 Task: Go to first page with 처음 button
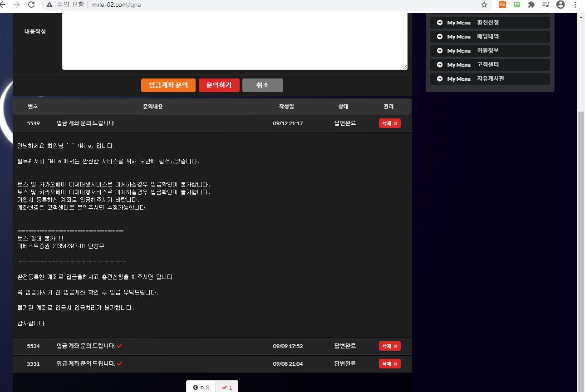(201, 387)
